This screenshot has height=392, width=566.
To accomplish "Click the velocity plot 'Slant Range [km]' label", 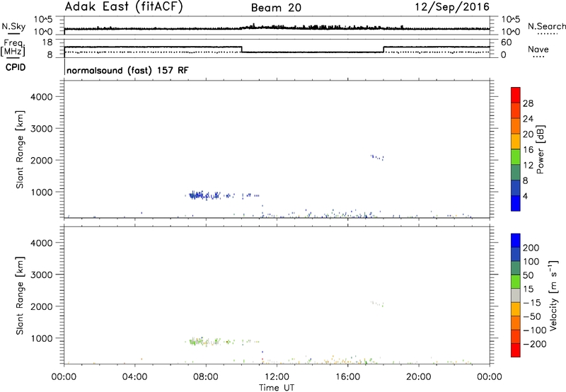I will [x=20, y=296].
